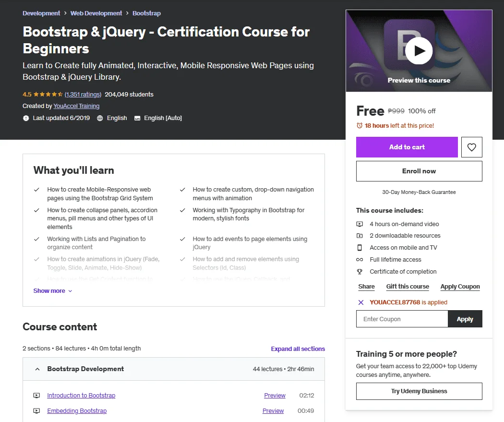Preview the Embedding Bootstrap lecture
504x422 pixels.
click(x=273, y=411)
